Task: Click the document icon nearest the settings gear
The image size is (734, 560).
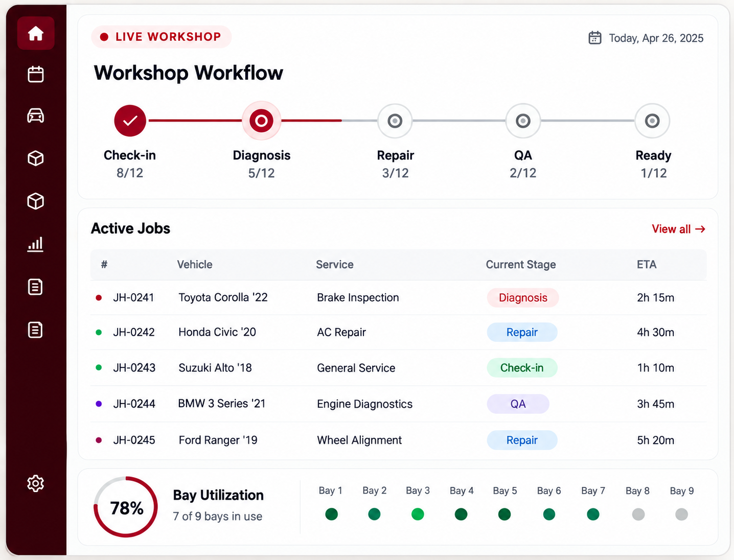Action: coord(36,330)
